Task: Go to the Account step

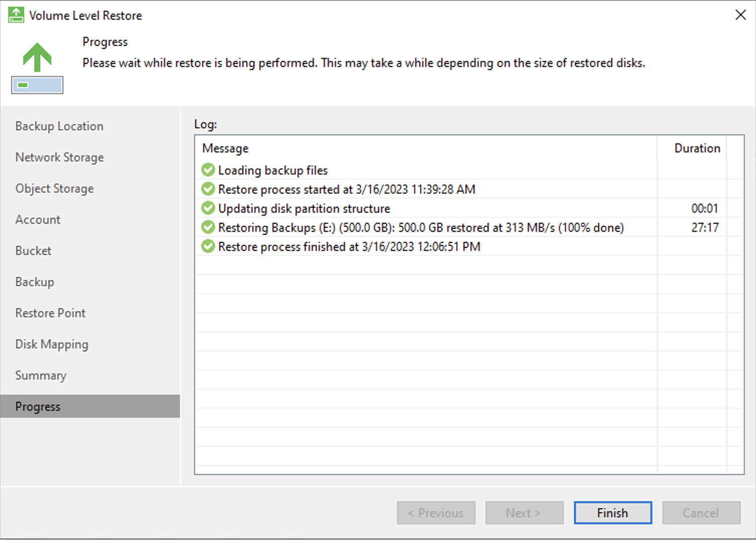Action: [x=38, y=220]
